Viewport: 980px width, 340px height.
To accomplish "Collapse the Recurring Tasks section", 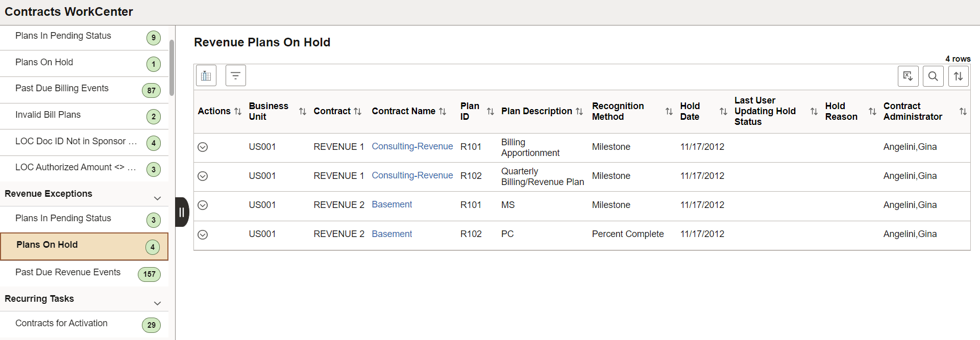I will [157, 303].
